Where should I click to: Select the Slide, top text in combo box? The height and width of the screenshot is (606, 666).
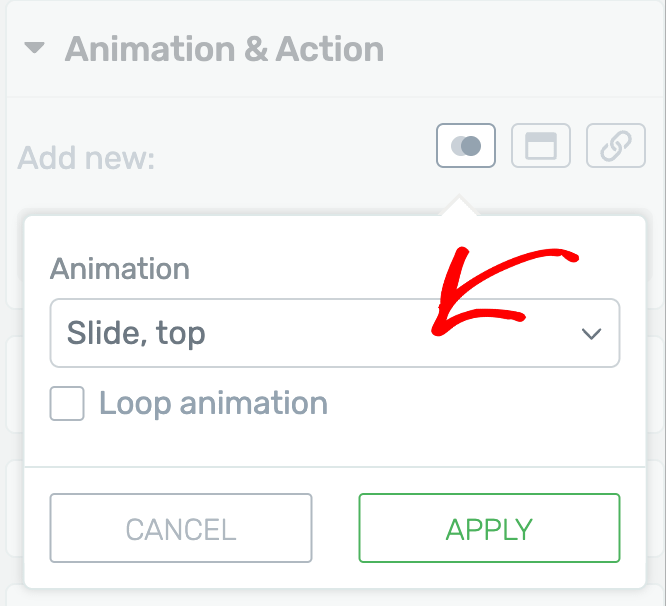(x=136, y=334)
